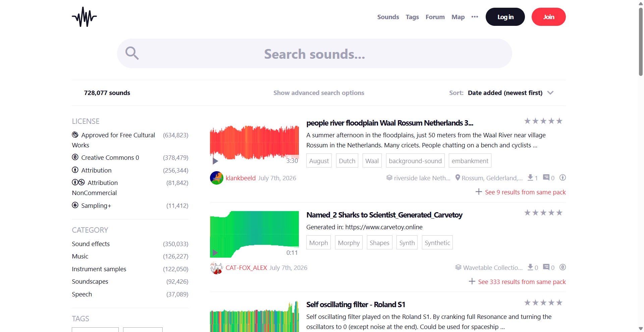644x332 pixels.
Task: Click the August tag
Action: [x=319, y=161]
